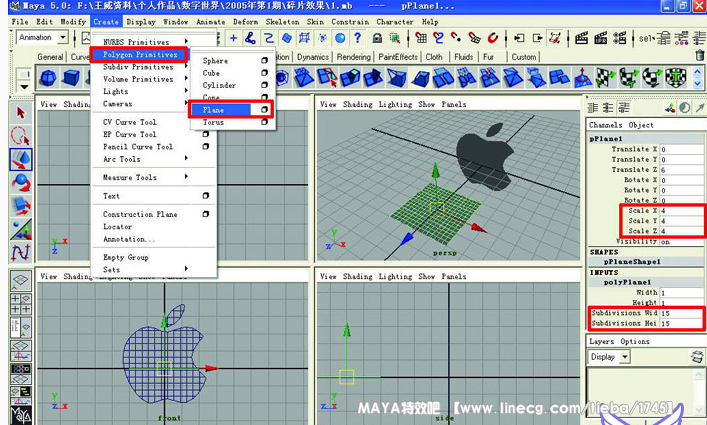Click the inputs to selected object icon
707x425 pixels.
click(x=519, y=38)
